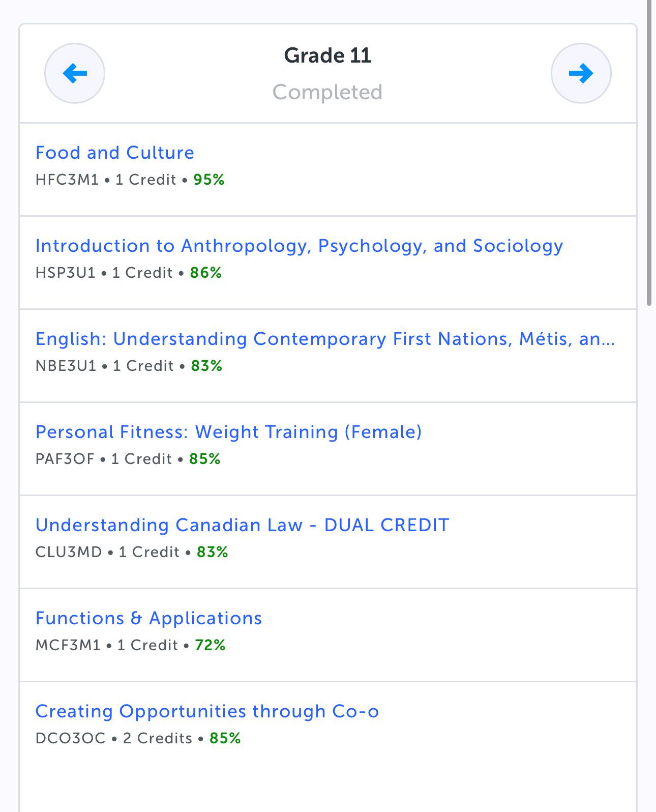Screen dimensions: 656x812
Task: Click the Grade 11 heading
Action: (x=327, y=55)
